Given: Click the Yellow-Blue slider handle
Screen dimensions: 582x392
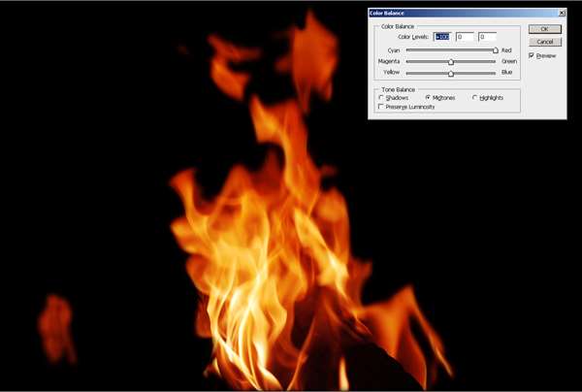Looking at the screenshot, I should click(451, 74).
